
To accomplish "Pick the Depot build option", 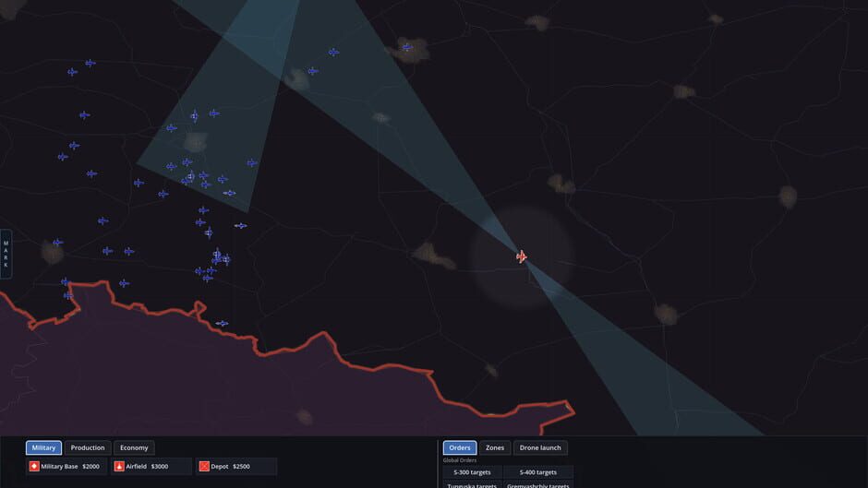I will pos(235,467).
